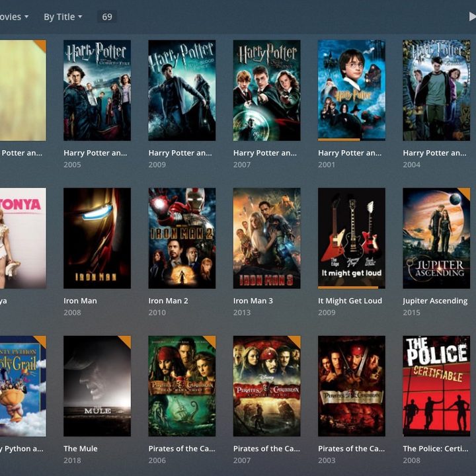Click year 2007 under Harry Potter
The image size is (476, 476).
(242, 165)
